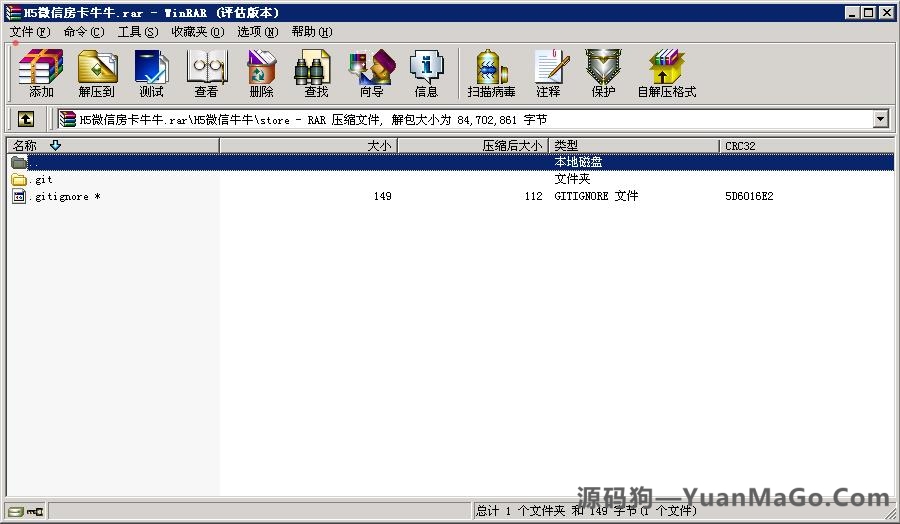Click the status bar totals text
900x524 pixels.
click(x=585, y=510)
